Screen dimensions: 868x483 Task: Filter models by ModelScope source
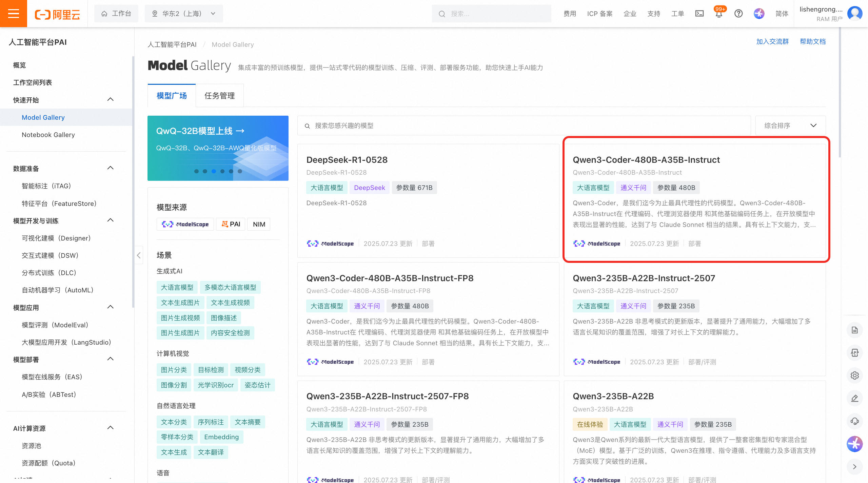coord(185,224)
